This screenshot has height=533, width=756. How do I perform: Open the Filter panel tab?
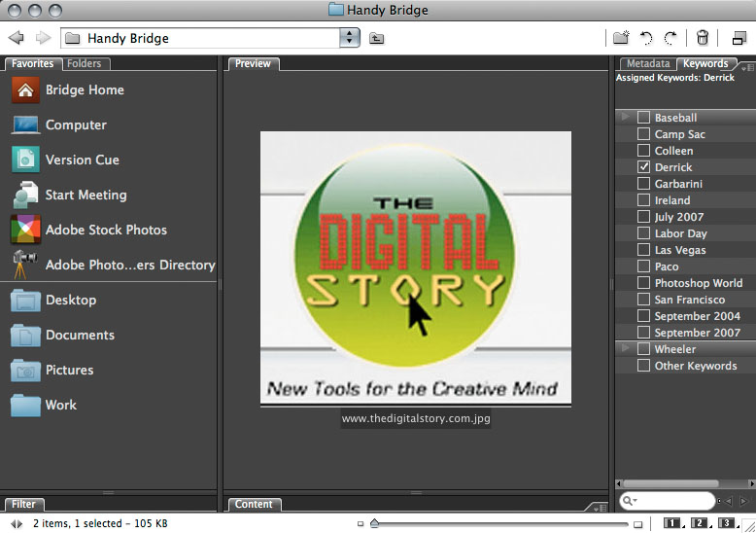23,504
